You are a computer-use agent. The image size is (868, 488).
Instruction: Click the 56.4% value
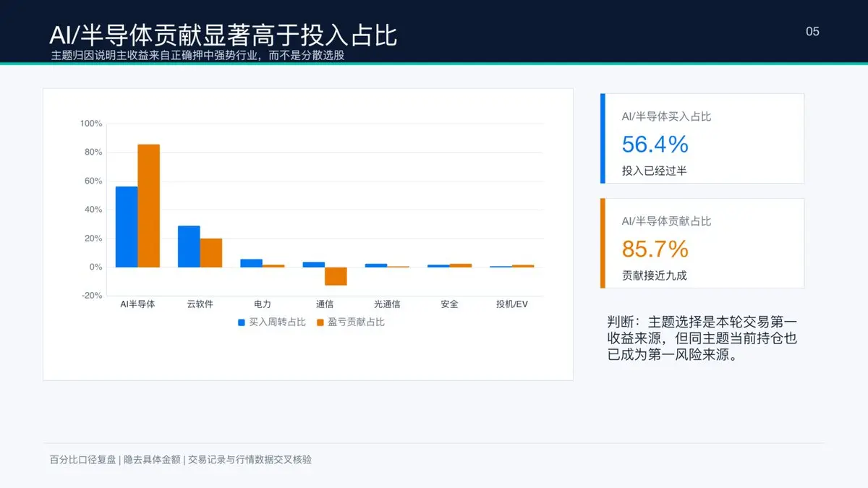click(x=655, y=144)
